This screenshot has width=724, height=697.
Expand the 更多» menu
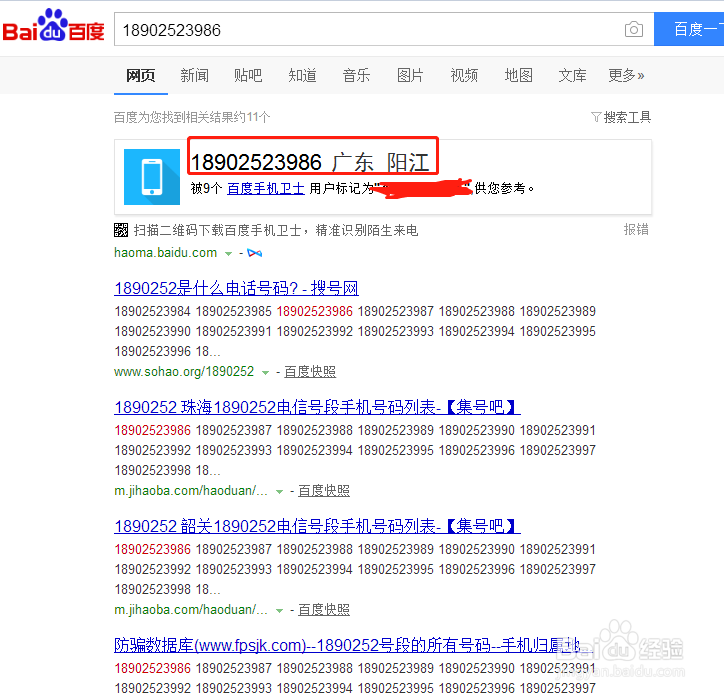[x=626, y=75]
